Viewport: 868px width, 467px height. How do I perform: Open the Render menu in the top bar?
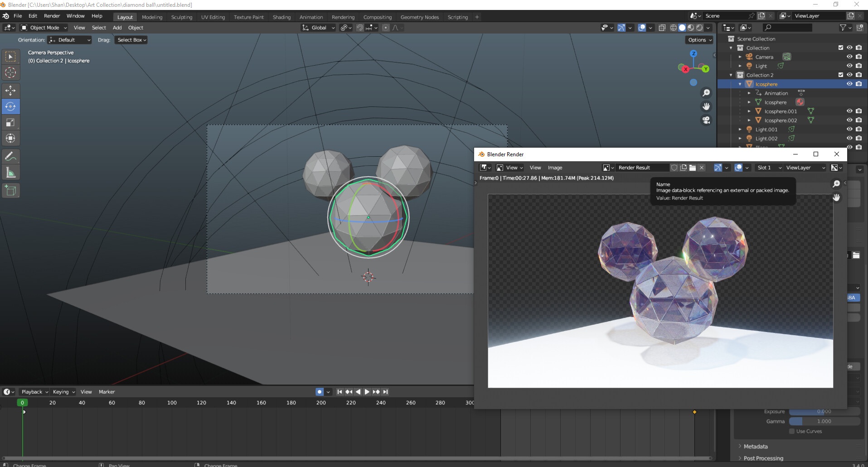pyautogui.click(x=52, y=16)
